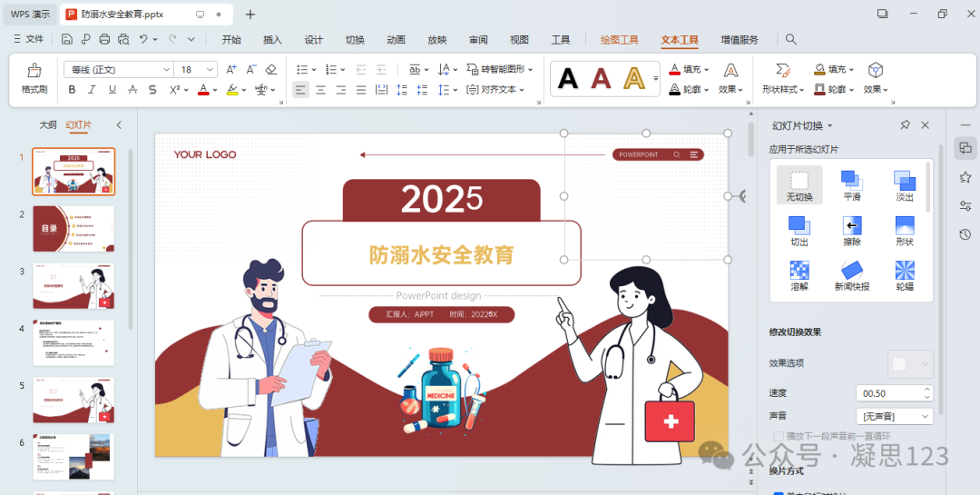Switch to the 设计 tab
The width and height of the screenshot is (980, 495).
pos(314,39)
